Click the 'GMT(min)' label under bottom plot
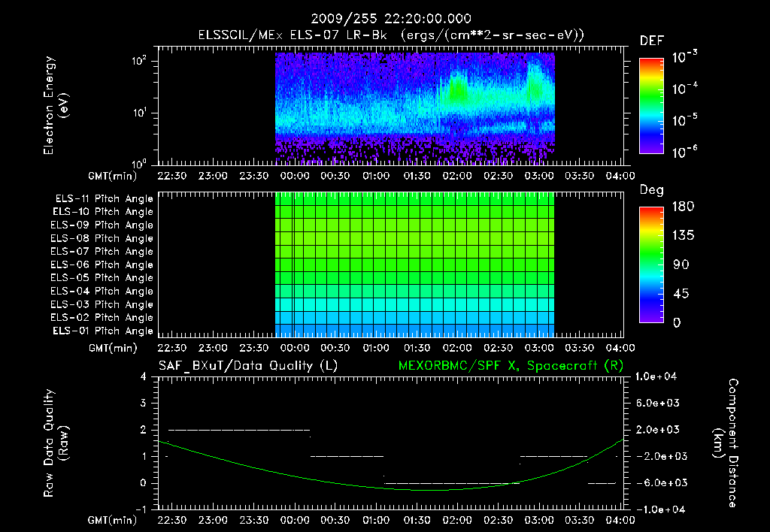 tap(113, 520)
